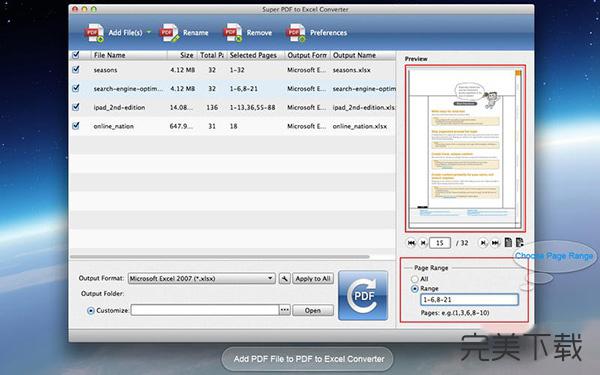Open output format settings wrench
The height and width of the screenshot is (375, 600).
pos(284,279)
